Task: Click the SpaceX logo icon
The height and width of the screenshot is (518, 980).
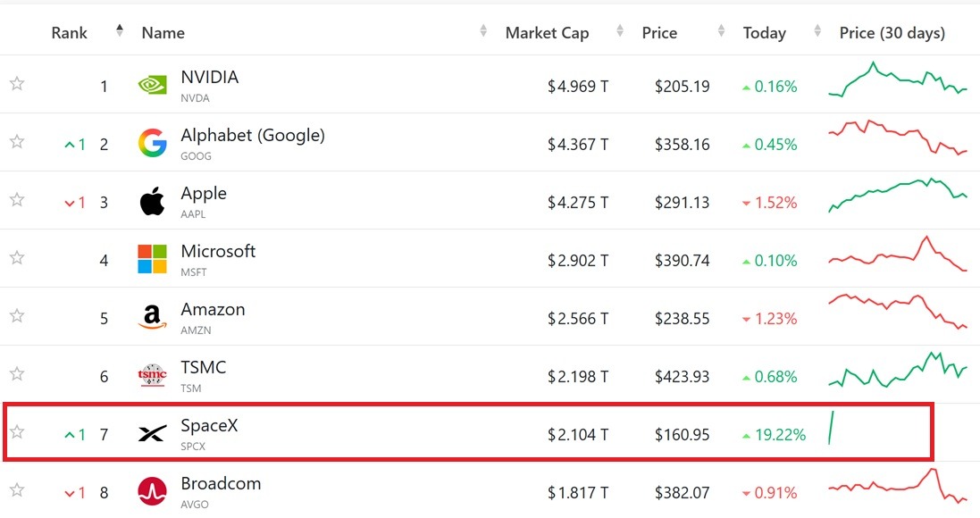Action: point(153,434)
